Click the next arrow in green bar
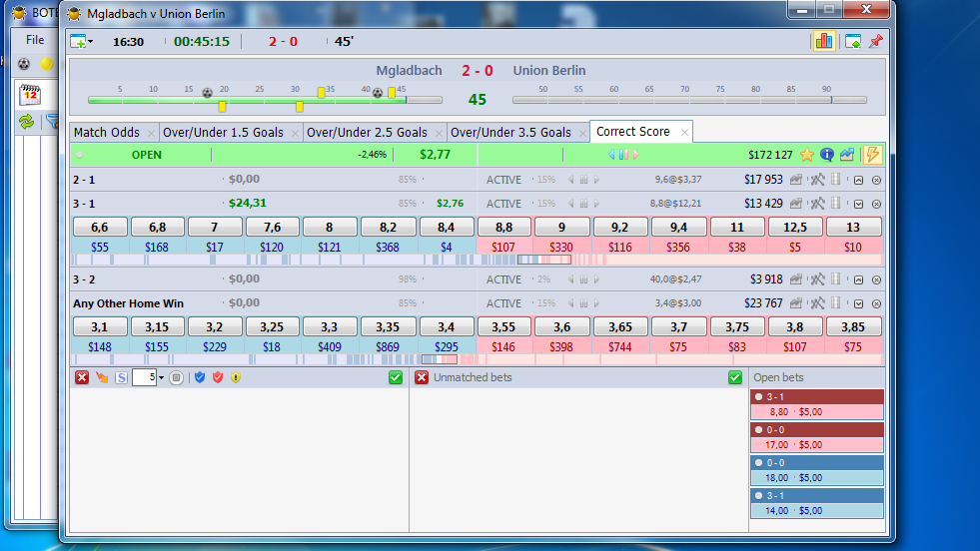 coord(635,155)
